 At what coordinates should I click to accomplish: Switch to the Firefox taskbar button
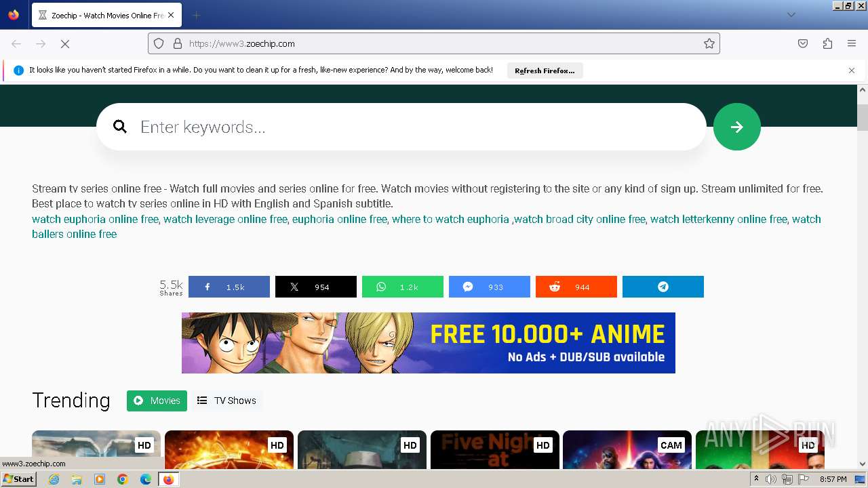coord(169,479)
